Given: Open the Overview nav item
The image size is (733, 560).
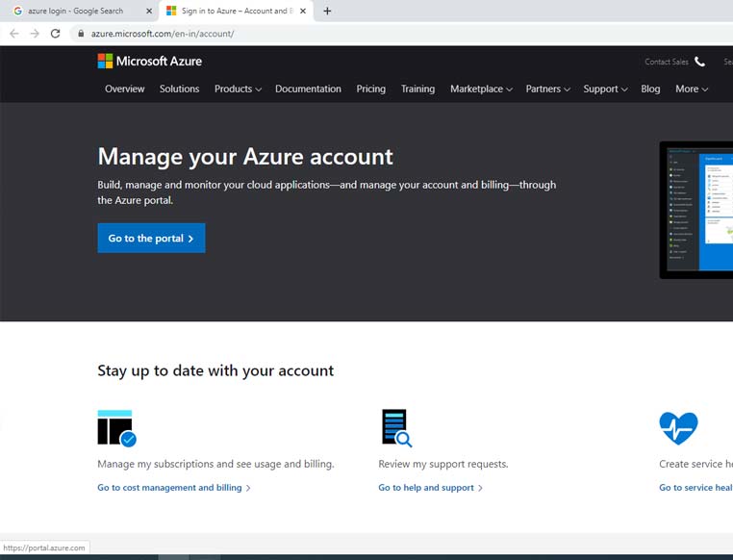Looking at the screenshot, I should [125, 89].
